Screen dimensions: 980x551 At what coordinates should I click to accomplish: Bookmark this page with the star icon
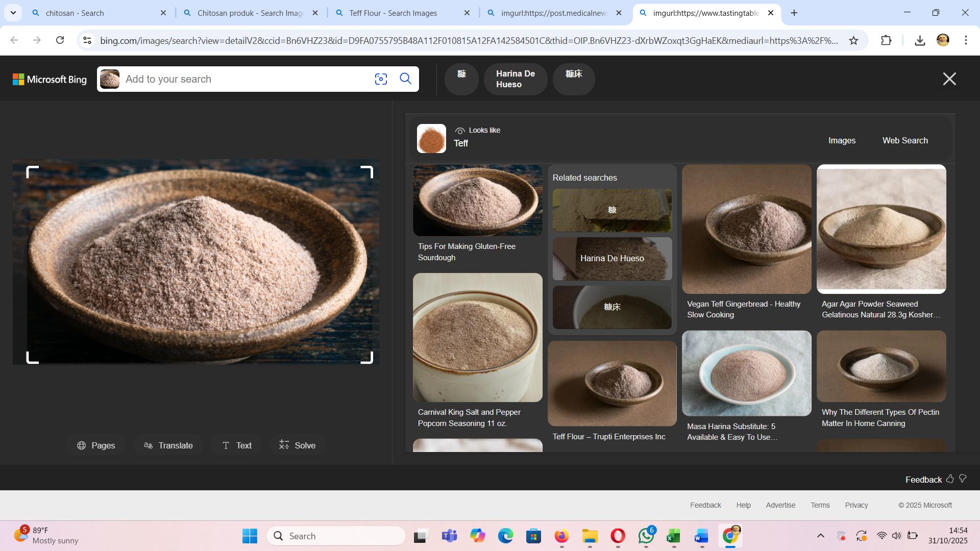[853, 40]
